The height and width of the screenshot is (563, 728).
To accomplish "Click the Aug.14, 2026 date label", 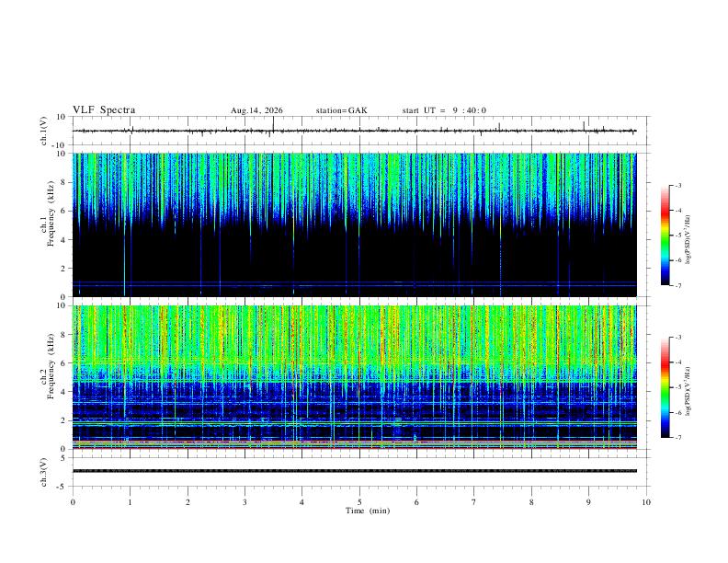I will (x=256, y=110).
